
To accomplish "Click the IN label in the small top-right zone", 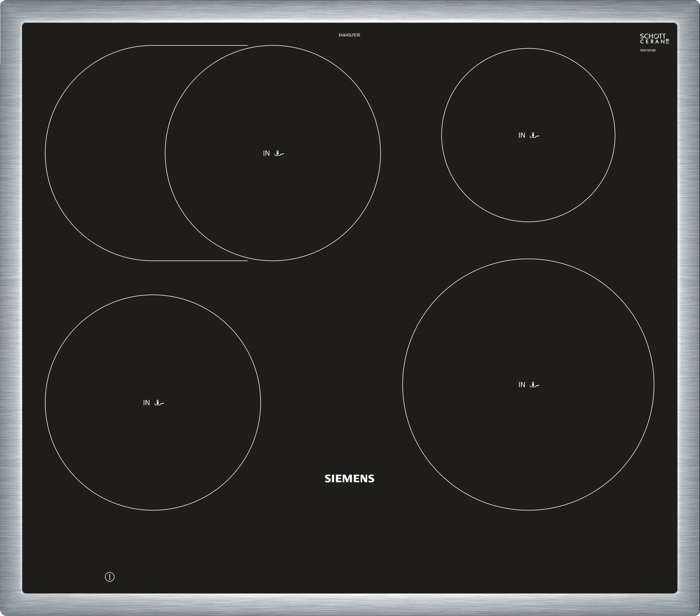I will tap(522, 135).
